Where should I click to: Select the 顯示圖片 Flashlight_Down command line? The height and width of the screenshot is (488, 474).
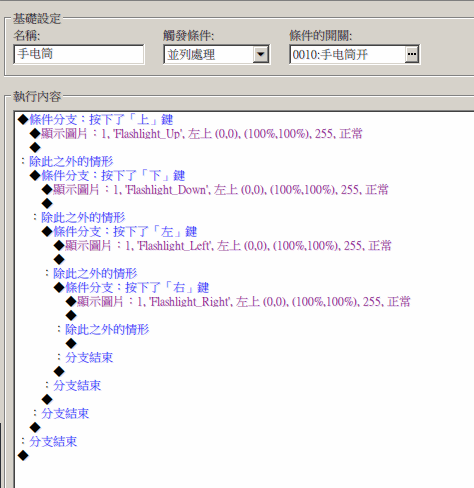[x=215, y=190]
